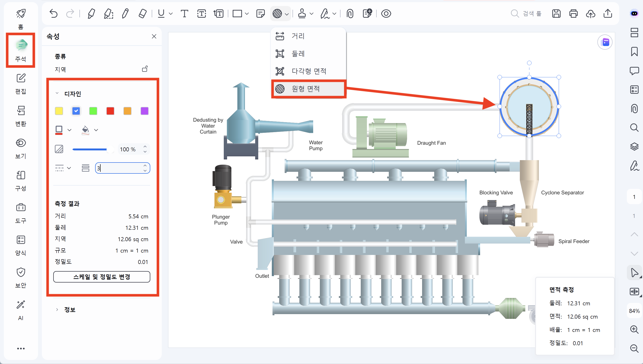
Task: Open the border color dropdown arrow
Action: [69, 130]
